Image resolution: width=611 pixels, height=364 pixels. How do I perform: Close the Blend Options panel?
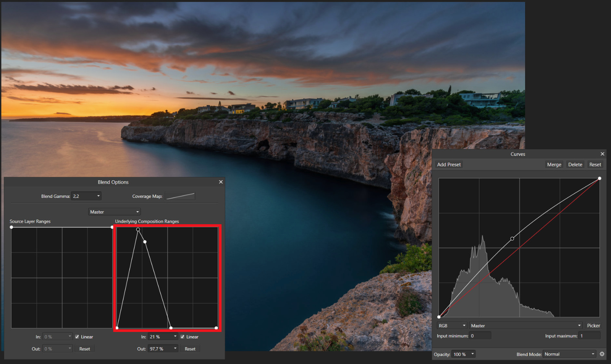pos(221,182)
